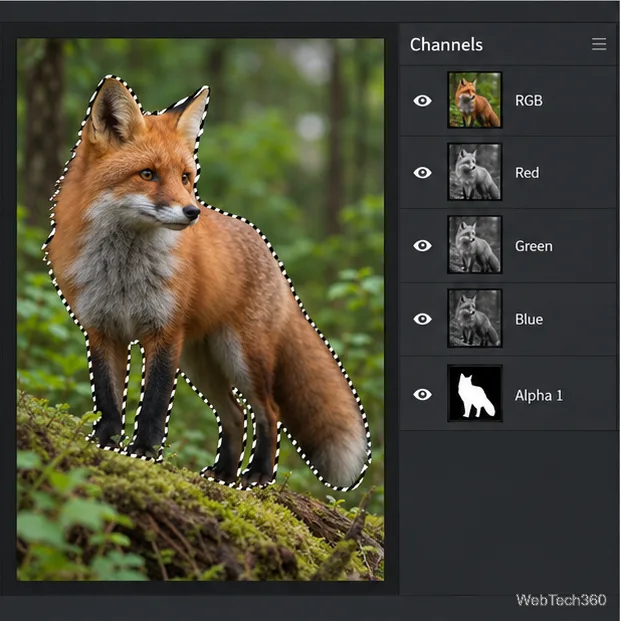Hide the RGB channel with its eye icon

tap(422, 101)
